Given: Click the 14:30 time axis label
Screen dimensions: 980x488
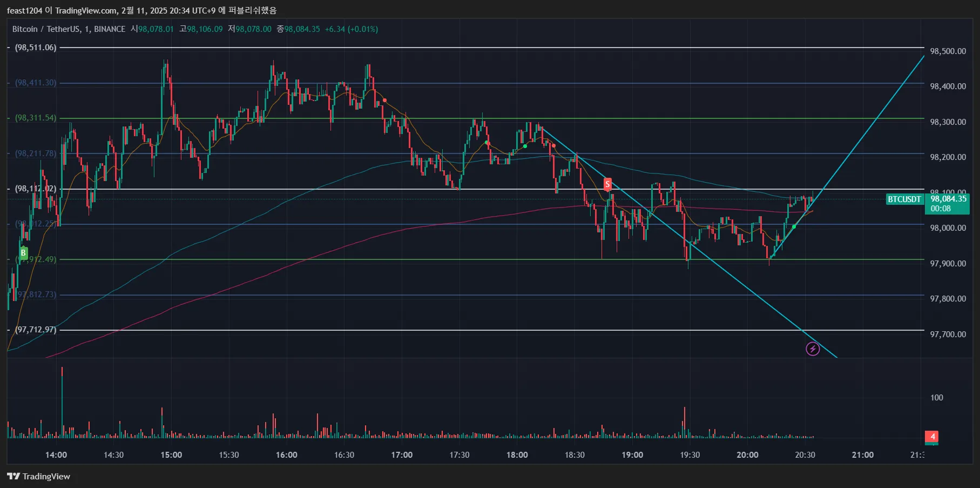Looking at the screenshot, I should point(113,455).
